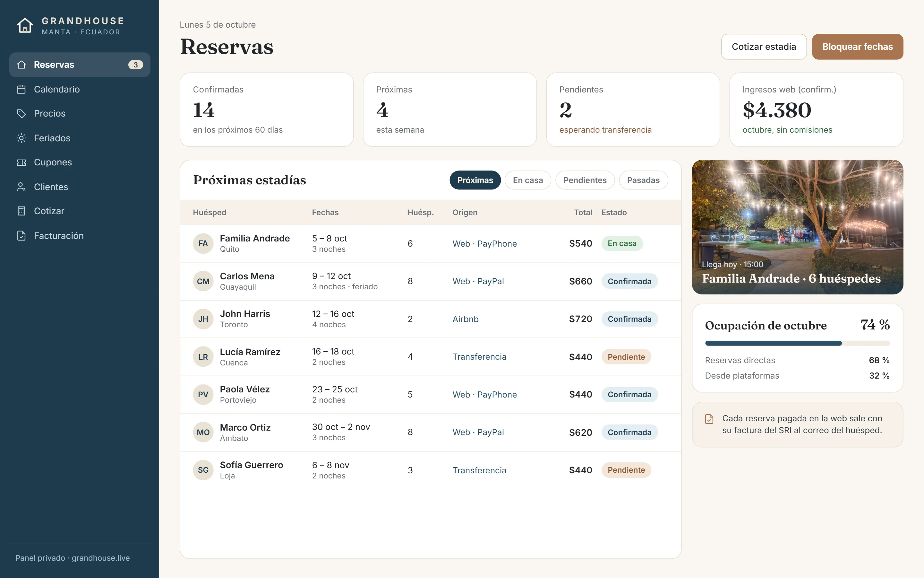The height and width of the screenshot is (578, 924).
Task: Click Marco Ortiz's Confirmada status badge
Action: coord(629,432)
